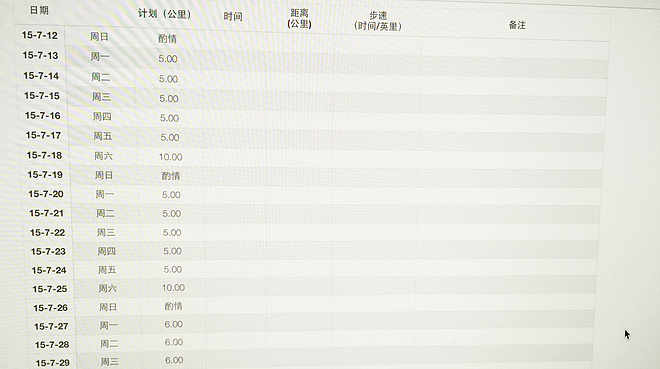Select date cell 15-7-22
The width and height of the screenshot is (660, 369).
[48, 233]
